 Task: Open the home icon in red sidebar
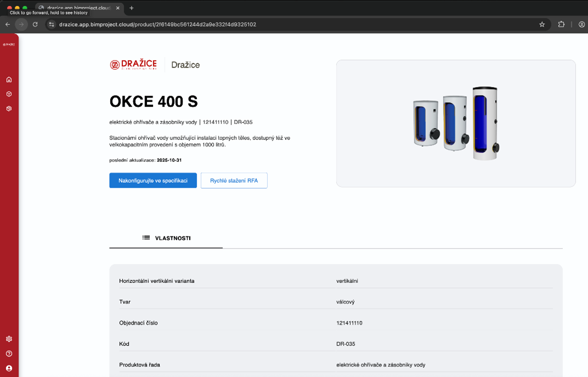point(9,80)
